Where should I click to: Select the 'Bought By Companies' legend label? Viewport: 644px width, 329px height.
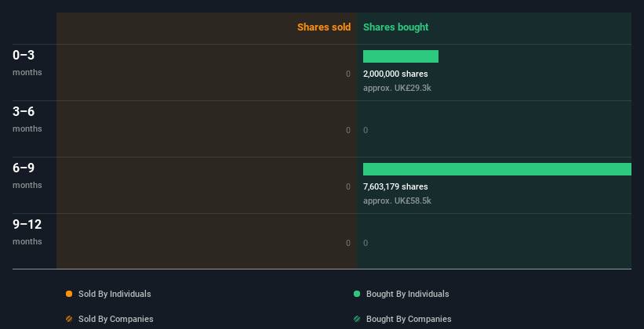tap(409, 319)
